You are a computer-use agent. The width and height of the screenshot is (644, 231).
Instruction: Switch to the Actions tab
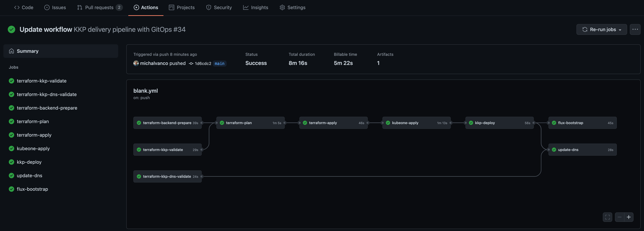tap(146, 7)
